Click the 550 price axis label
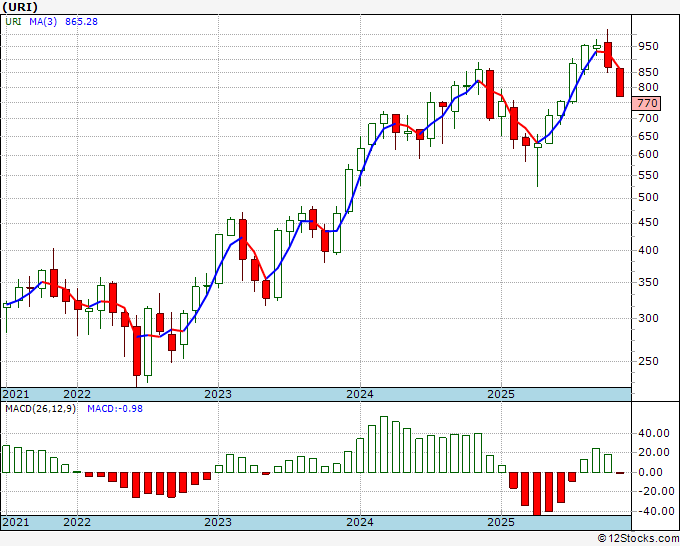 (648, 176)
